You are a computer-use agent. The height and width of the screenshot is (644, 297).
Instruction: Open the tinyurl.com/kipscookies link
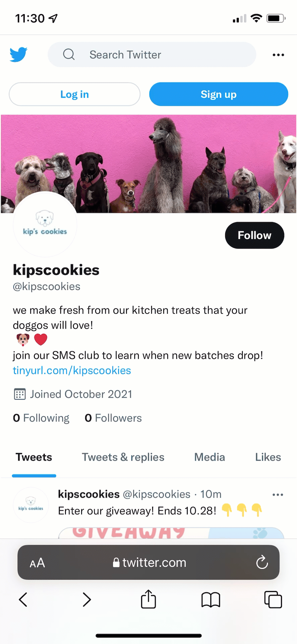pos(72,371)
